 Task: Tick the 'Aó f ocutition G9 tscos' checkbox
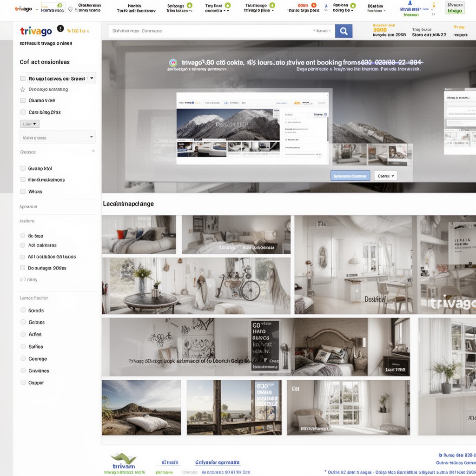click(22, 257)
